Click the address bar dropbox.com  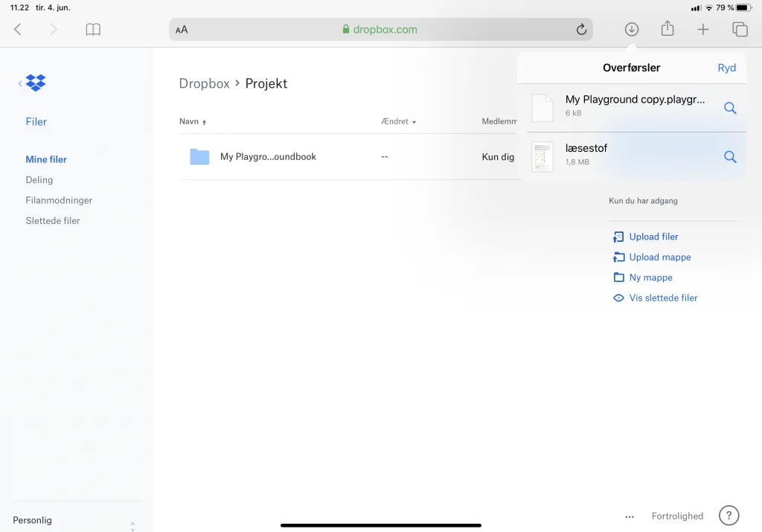(380, 29)
